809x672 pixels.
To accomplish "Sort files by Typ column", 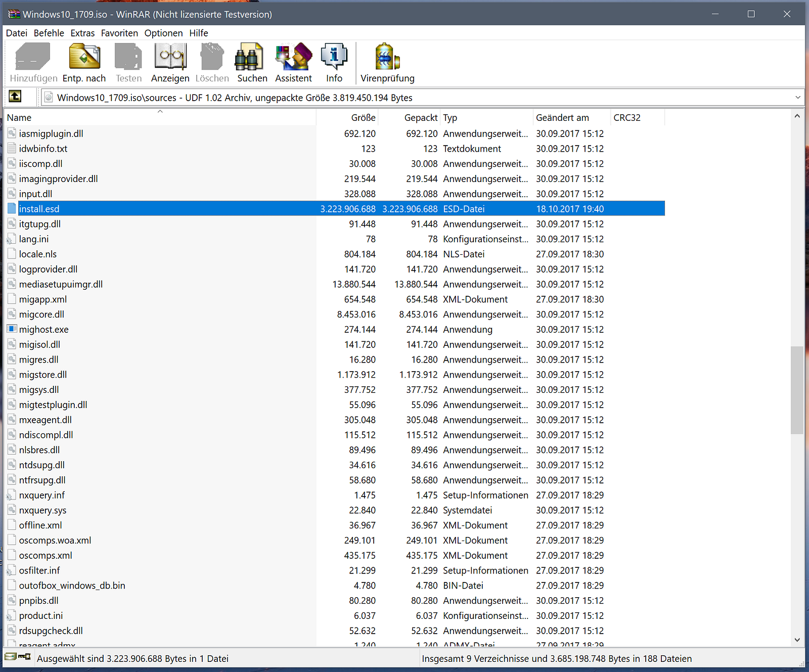I will click(487, 117).
